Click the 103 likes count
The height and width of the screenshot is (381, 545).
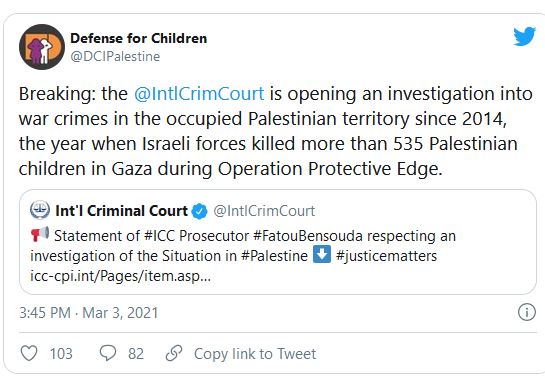tap(61, 354)
